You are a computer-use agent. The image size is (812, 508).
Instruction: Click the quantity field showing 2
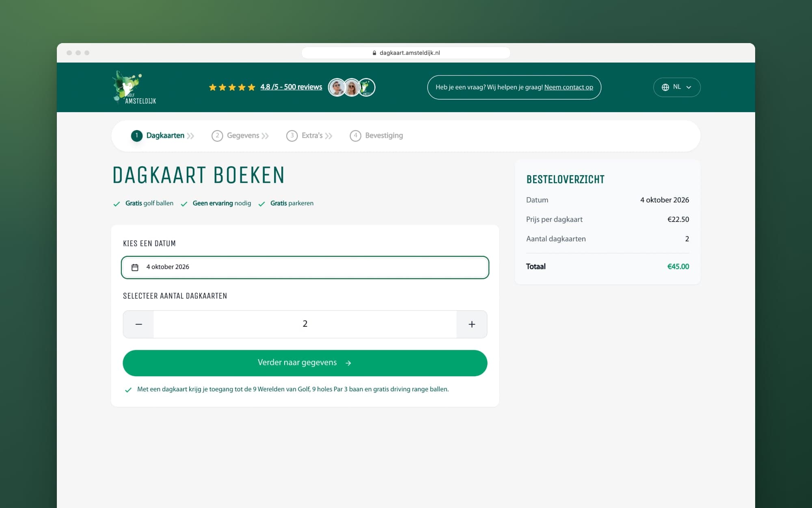coord(305,324)
